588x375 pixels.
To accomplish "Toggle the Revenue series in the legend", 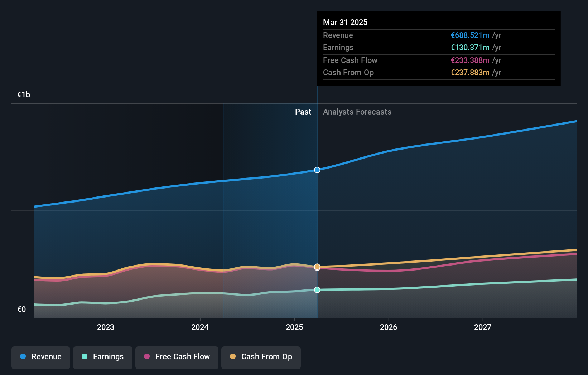I will point(41,357).
